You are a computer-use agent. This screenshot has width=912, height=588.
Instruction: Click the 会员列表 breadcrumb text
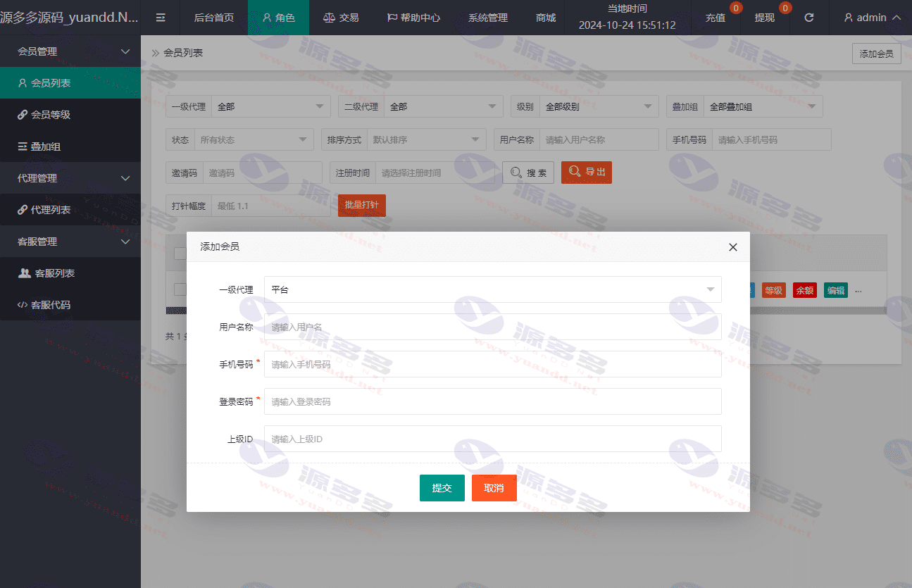point(183,53)
